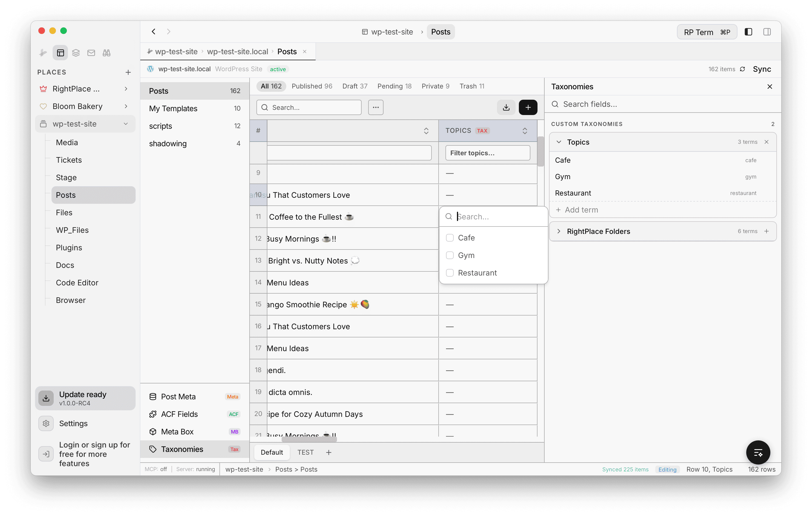Click the RP Term button

coord(707,32)
